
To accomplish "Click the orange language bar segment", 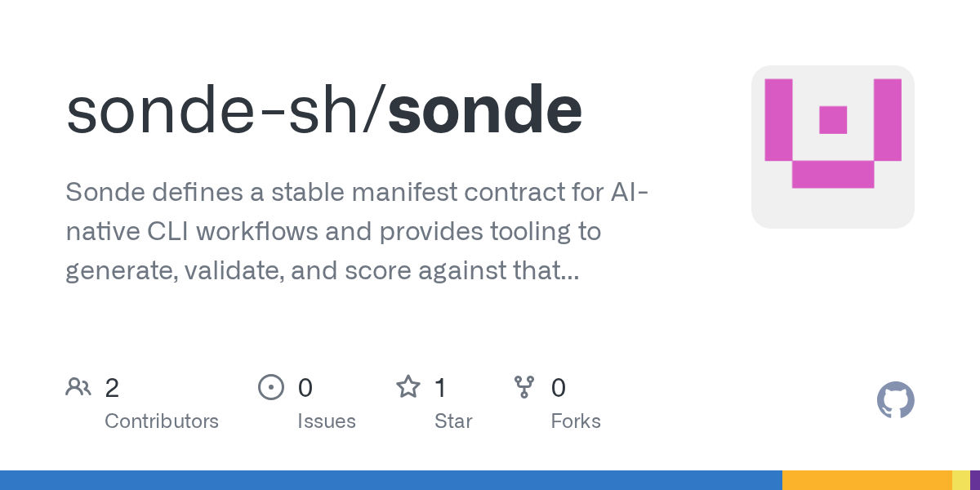I will 866,480.
